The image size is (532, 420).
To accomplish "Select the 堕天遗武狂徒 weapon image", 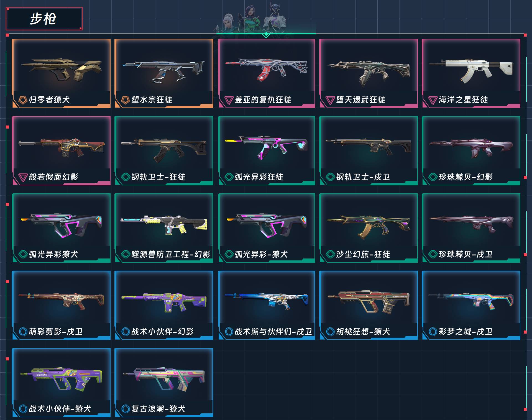I will pyautogui.click(x=369, y=72).
